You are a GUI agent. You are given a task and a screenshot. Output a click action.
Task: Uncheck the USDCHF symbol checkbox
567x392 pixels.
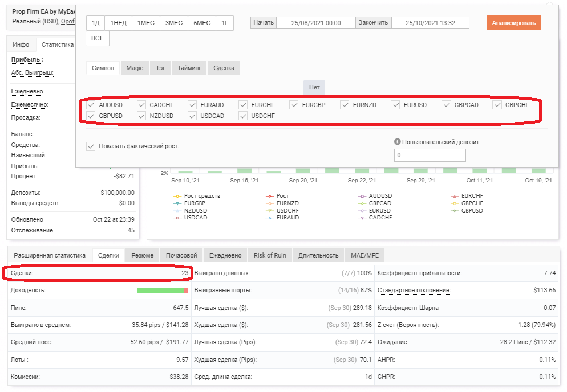point(243,116)
